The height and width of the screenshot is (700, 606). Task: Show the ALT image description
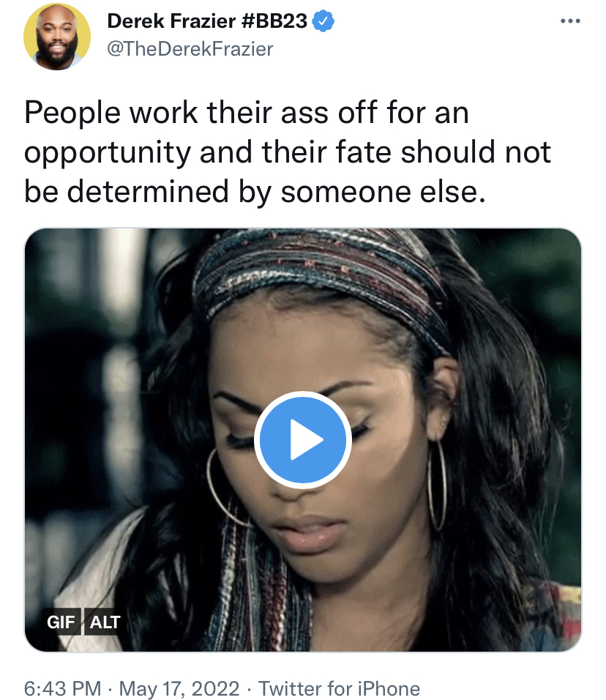click(x=105, y=622)
